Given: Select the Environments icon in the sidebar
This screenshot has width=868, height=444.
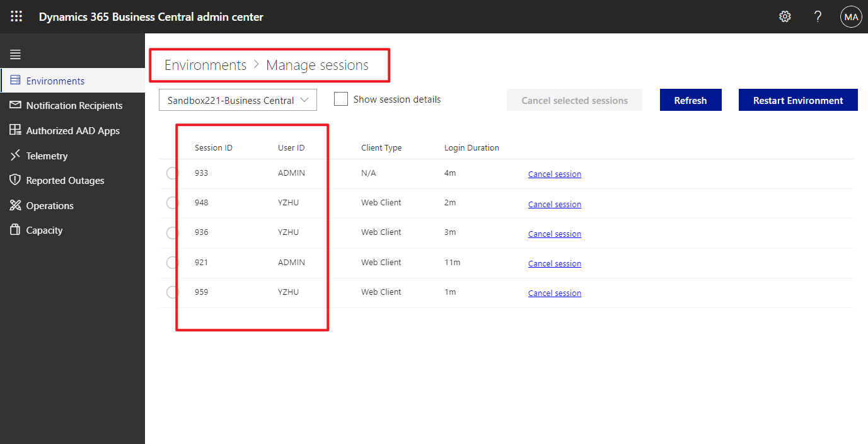Looking at the screenshot, I should tap(15, 80).
